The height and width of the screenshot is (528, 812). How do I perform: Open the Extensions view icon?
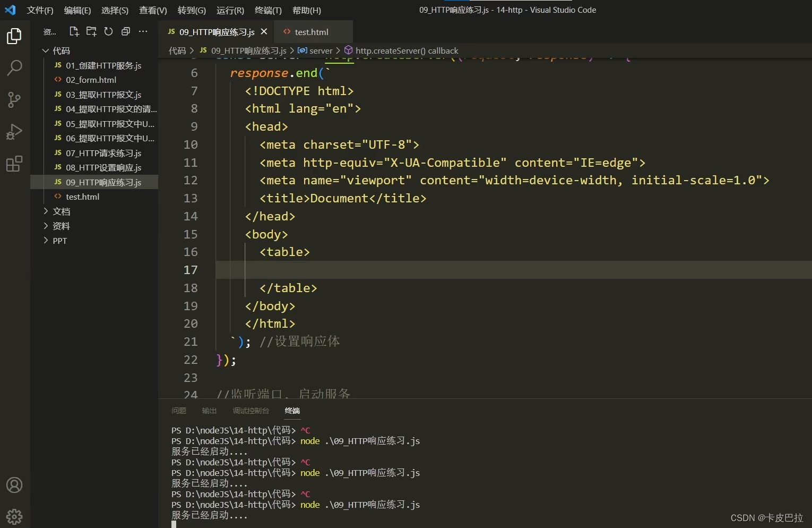point(14,164)
